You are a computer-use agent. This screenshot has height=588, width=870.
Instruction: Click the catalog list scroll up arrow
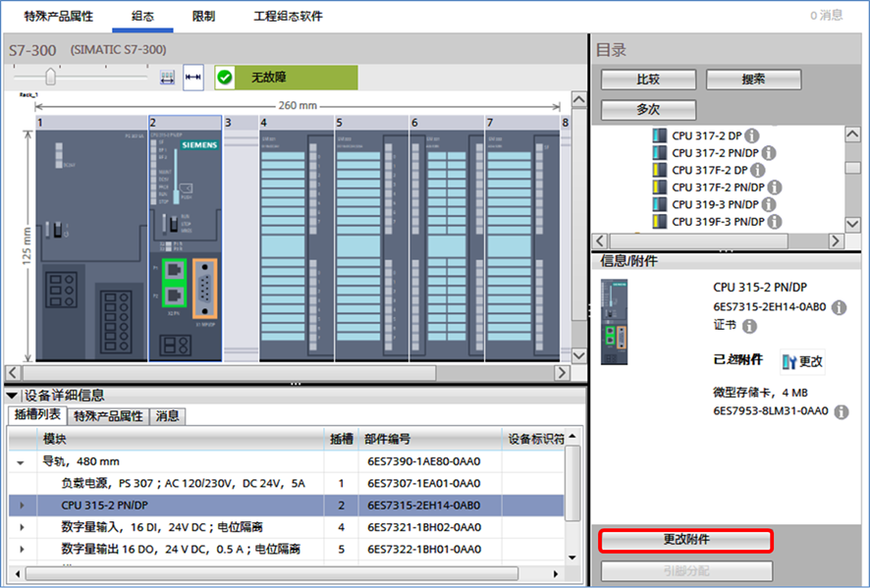point(852,134)
